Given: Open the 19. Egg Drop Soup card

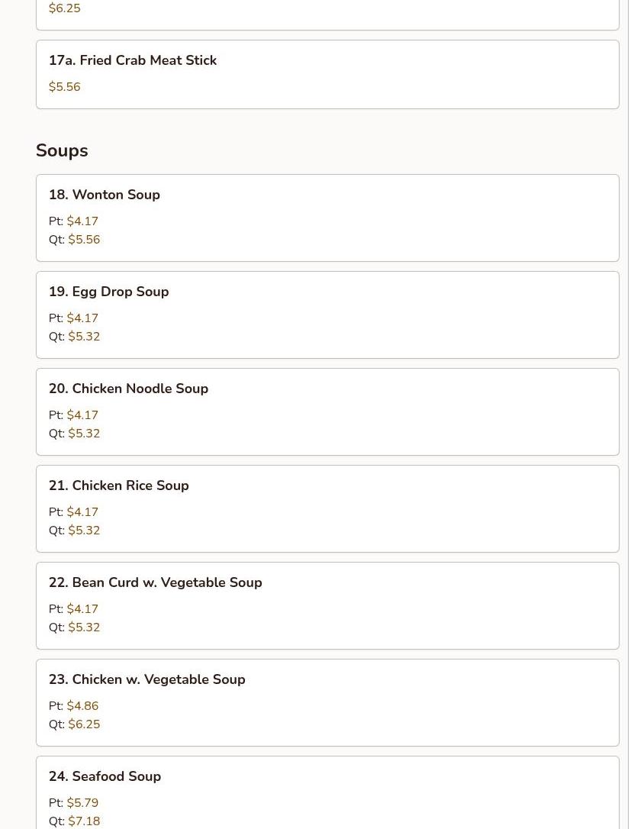Looking at the screenshot, I should click(327, 315).
